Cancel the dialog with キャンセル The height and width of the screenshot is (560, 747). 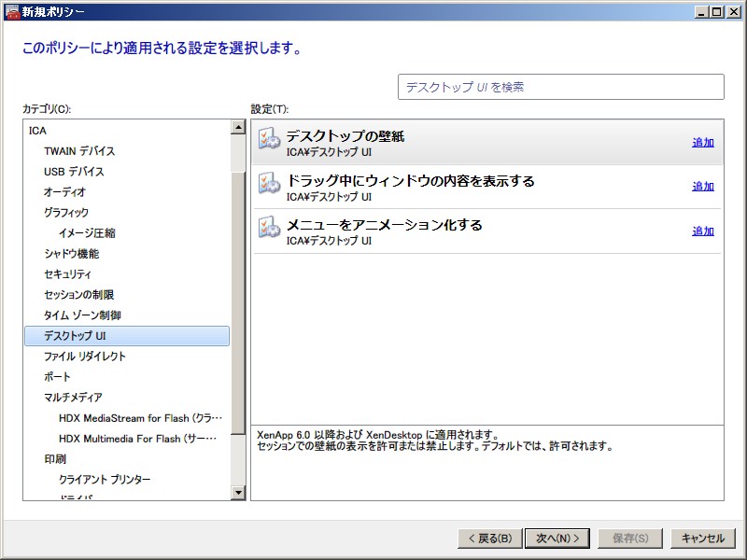[702, 539]
